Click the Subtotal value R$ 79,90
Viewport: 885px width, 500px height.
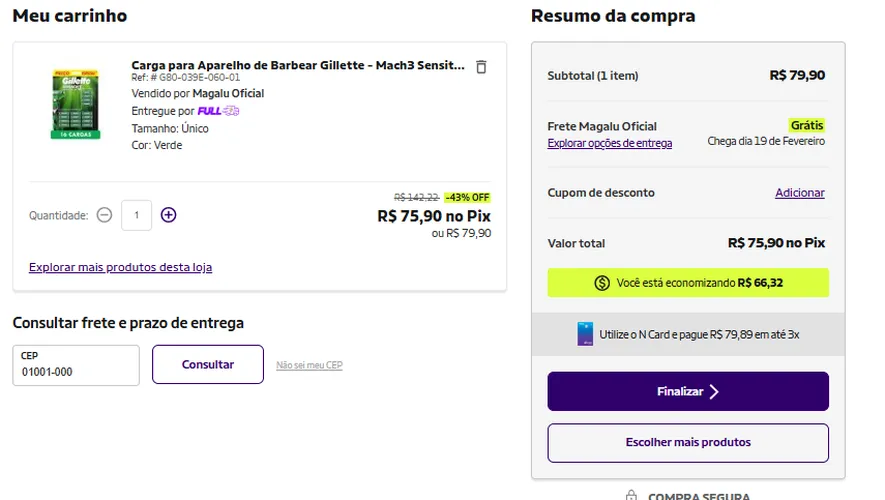(x=797, y=75)
